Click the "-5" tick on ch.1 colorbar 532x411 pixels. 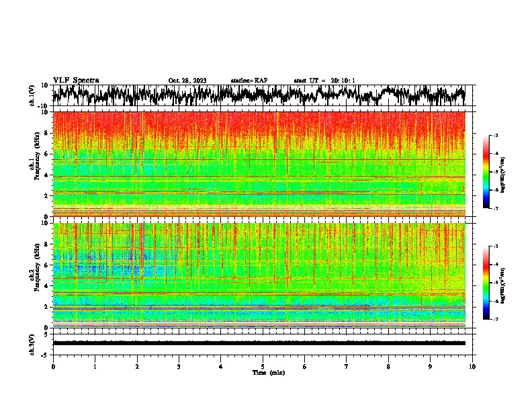tap(496, 172)
